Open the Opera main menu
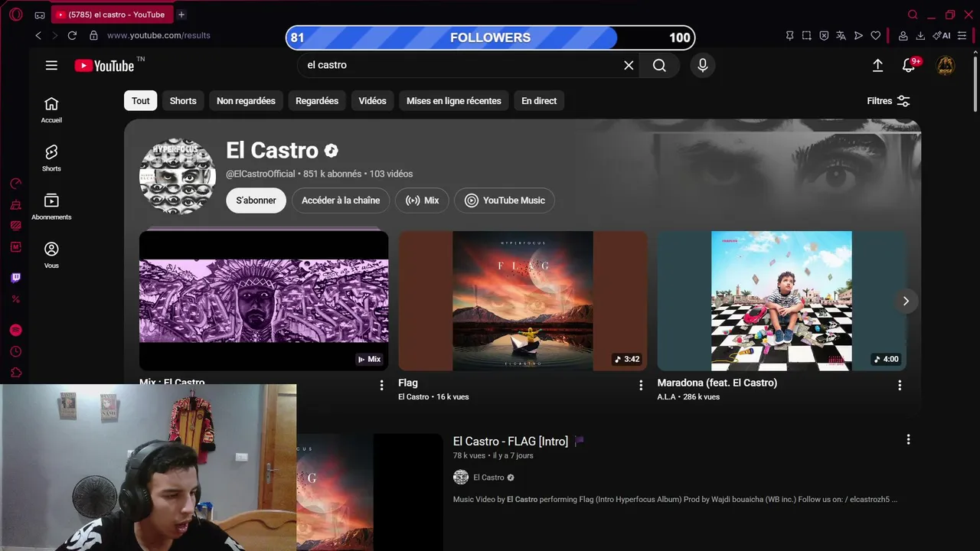The image size is (980, 551). coord(15,15)
